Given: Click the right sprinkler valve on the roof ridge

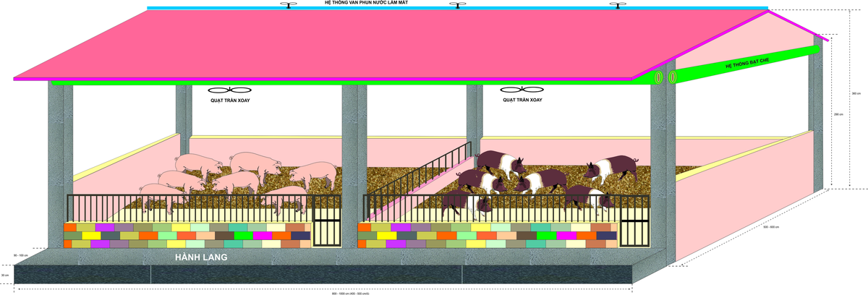Looking at the screenshot, I should point(617,6).
